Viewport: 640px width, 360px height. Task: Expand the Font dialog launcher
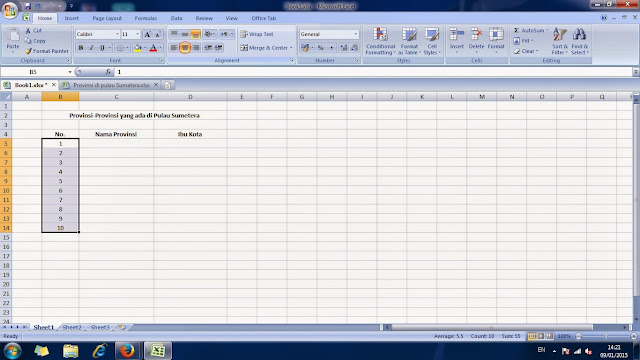tap(161, 60)
